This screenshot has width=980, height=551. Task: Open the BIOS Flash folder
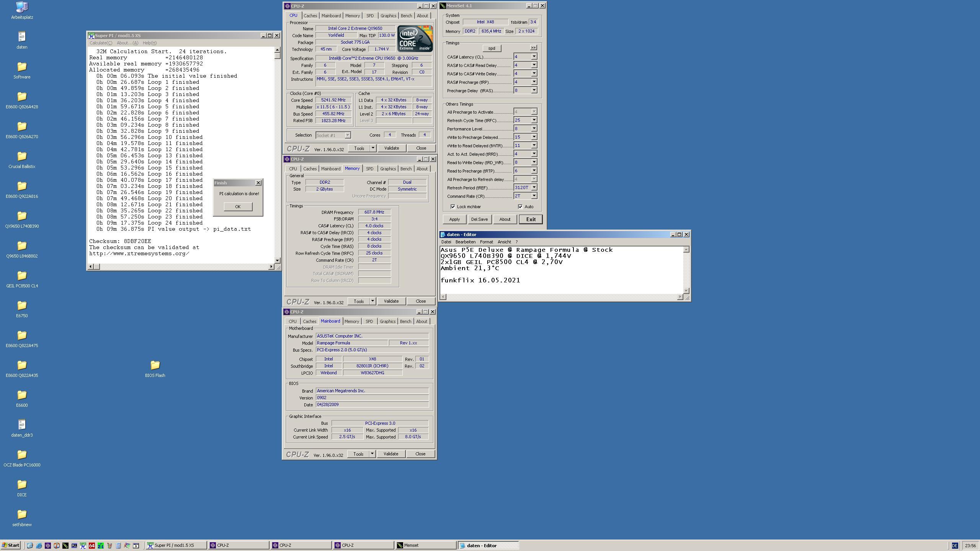[155, 368]
